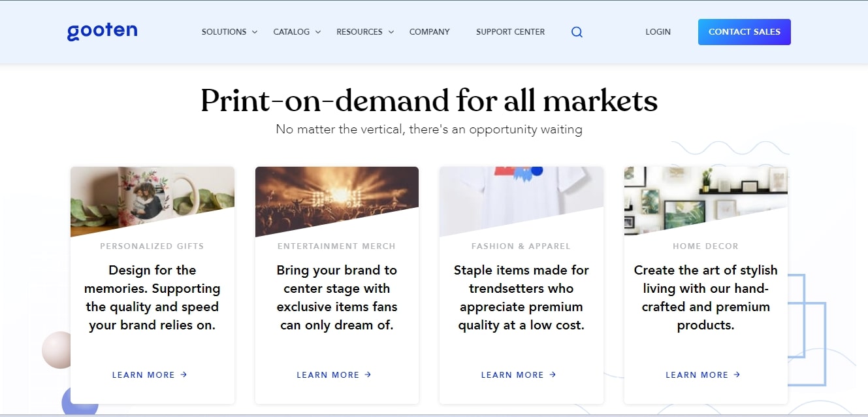Open the Catalog nav item

[291, 32]
